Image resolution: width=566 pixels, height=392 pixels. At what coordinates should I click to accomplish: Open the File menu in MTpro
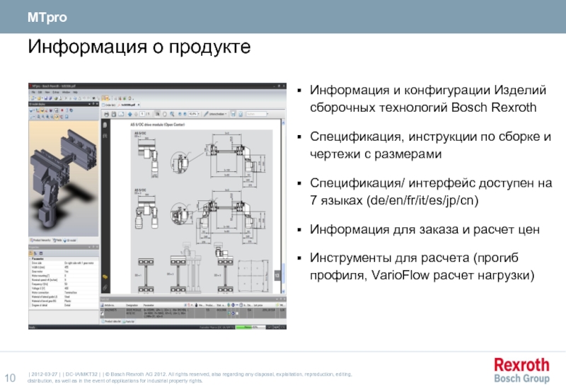pos(33,93)
